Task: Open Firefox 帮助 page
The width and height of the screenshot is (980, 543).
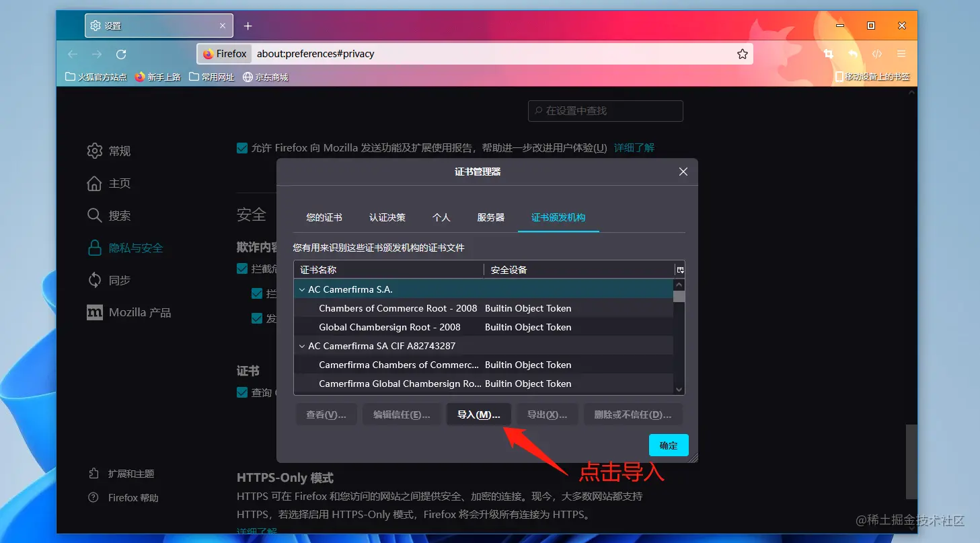Action: pyautogui.click(x=124, y=498)
